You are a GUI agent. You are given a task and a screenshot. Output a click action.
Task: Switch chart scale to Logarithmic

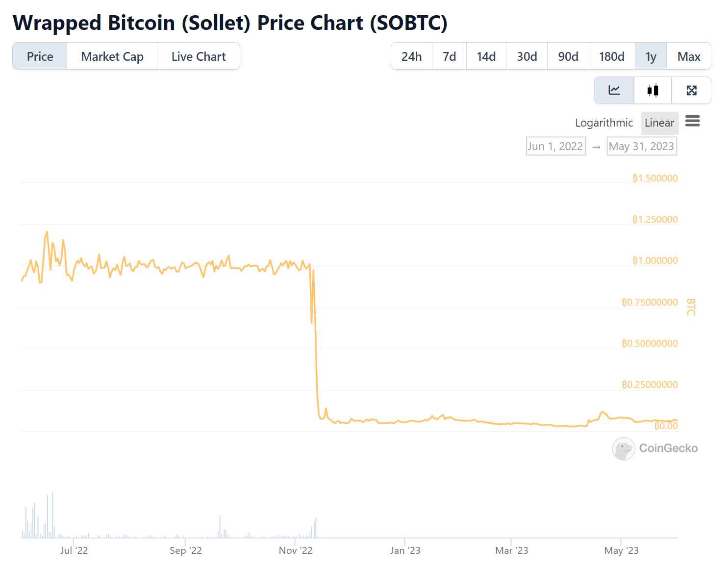click(604, 123)
